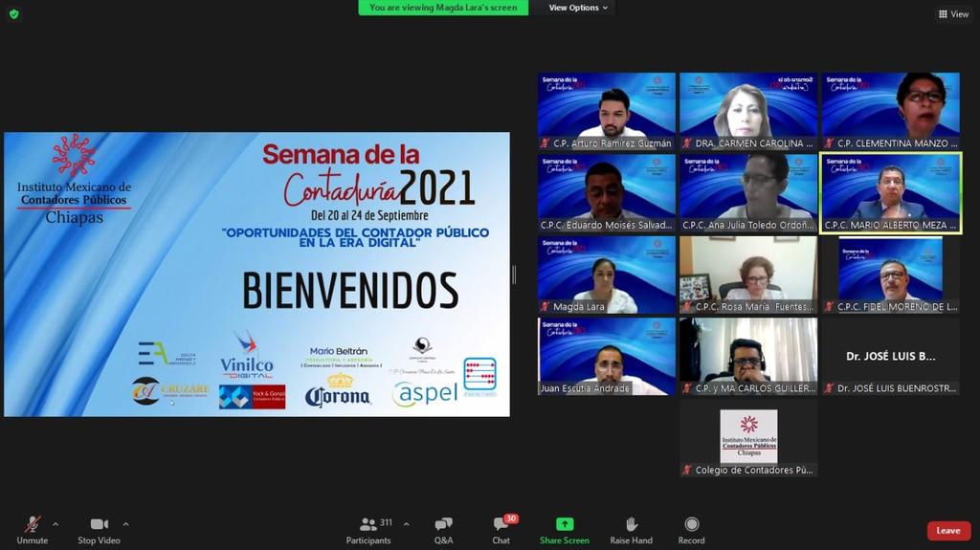This screenshot has height=550, width=980.
Task: Click the red Leave button
Action: point(948,531)
